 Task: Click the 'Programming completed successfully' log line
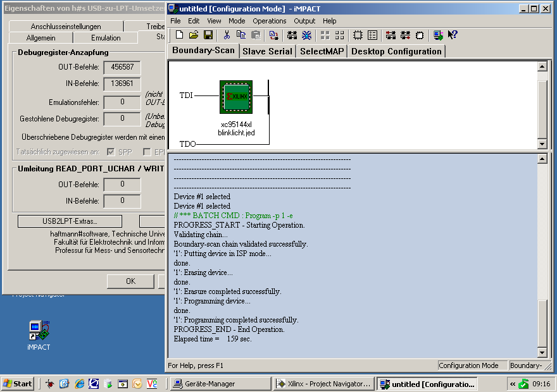click(x=236, y=320)
